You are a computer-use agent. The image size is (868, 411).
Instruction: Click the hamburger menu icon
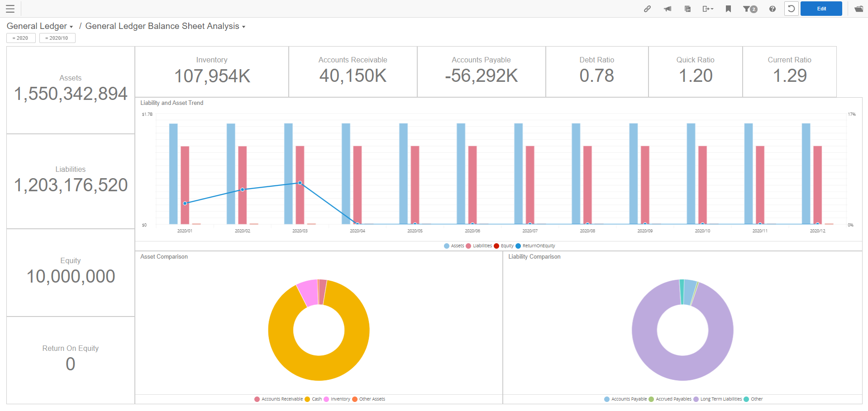(10, 9)
